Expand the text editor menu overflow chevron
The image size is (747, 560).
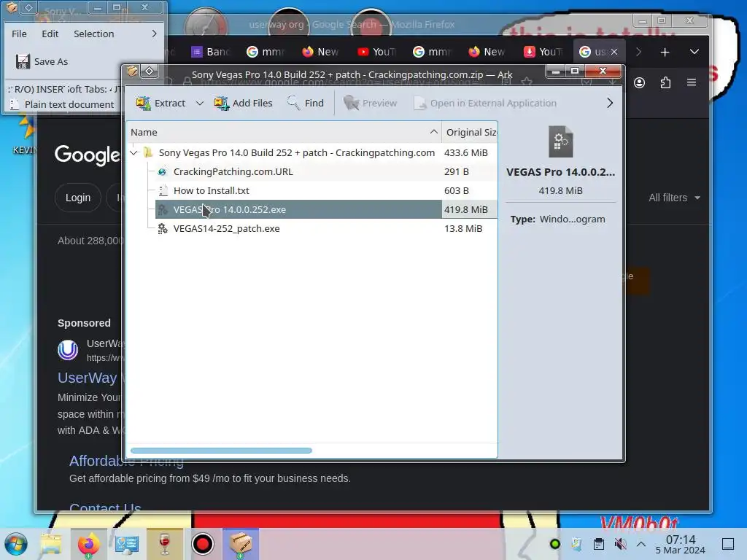click(154, 34)
